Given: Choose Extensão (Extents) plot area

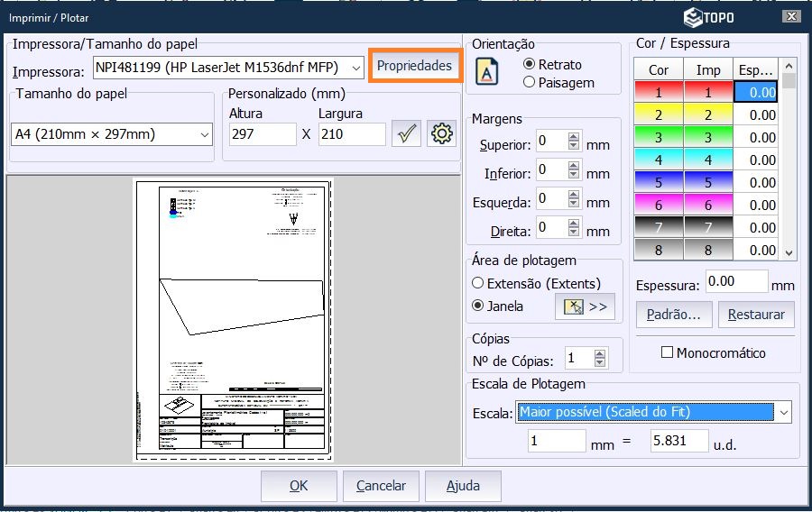Looking at the screenshot, I should (478, 283).
